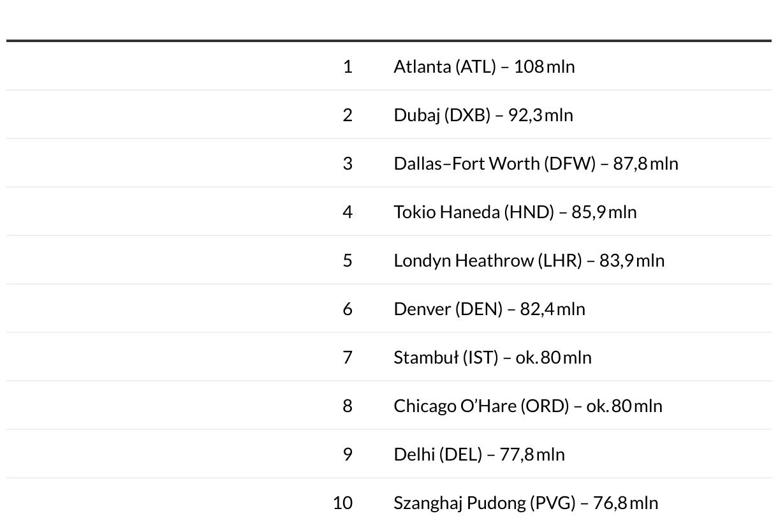Click the Delhi (DEL) row text
The image size is (778, 532).
pyautogui.click(x=479, y=454)
